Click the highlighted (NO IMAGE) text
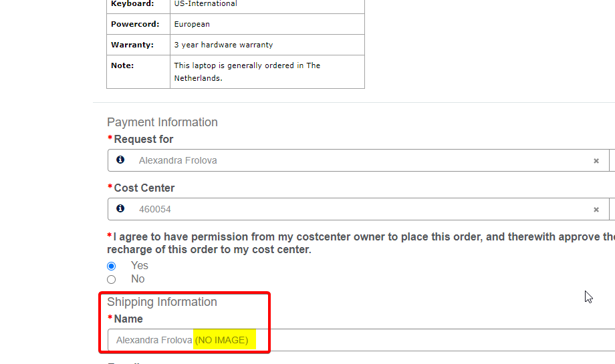Image resolution: width=615 pixels, height=364 pixels. pos(221,340)
